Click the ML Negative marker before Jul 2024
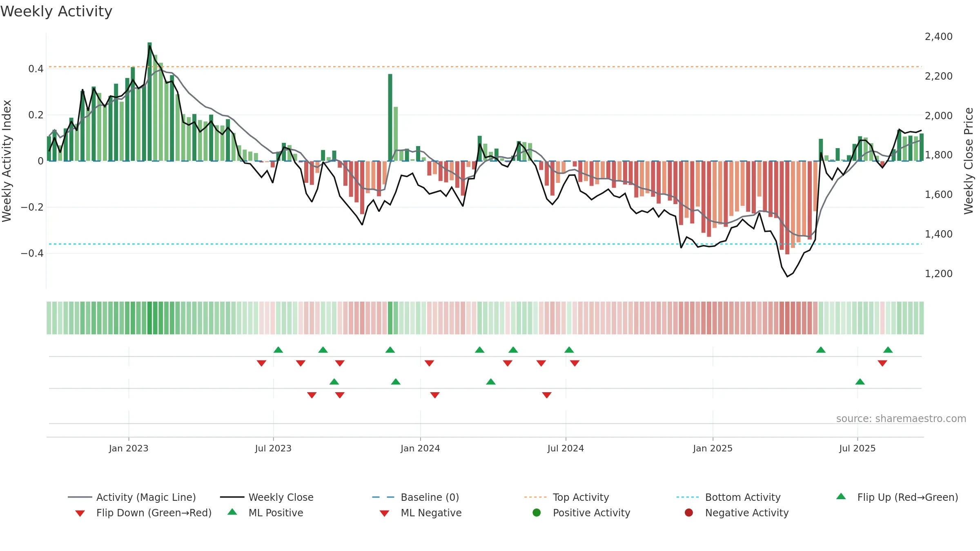980x551 pixels. tap(547, 395)
